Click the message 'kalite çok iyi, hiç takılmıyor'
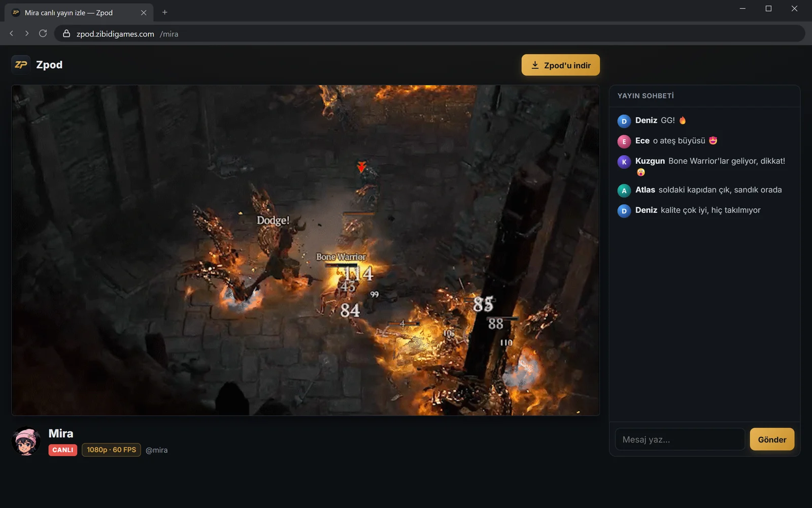The height and width of the screenshot is (508, 812). click(x=710, y=210)
